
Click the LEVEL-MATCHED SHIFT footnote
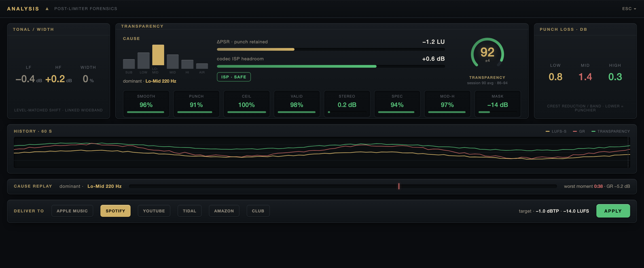point(58,110)
